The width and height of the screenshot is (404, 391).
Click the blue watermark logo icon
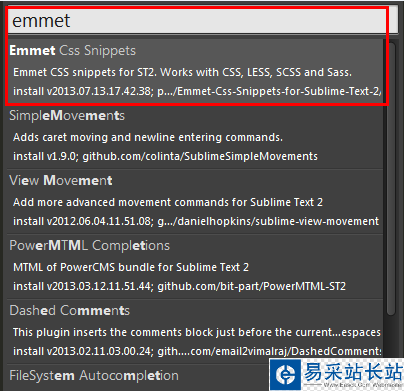[x=284, y=375]
